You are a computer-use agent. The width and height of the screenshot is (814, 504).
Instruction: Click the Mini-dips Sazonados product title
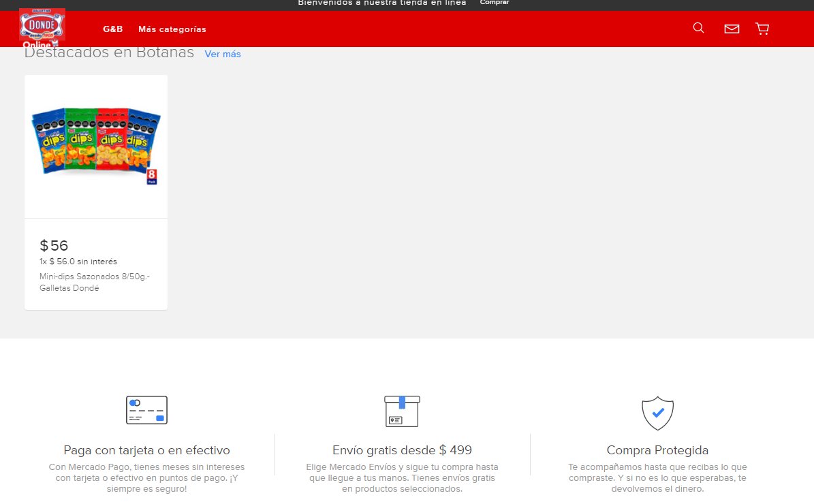95,283
